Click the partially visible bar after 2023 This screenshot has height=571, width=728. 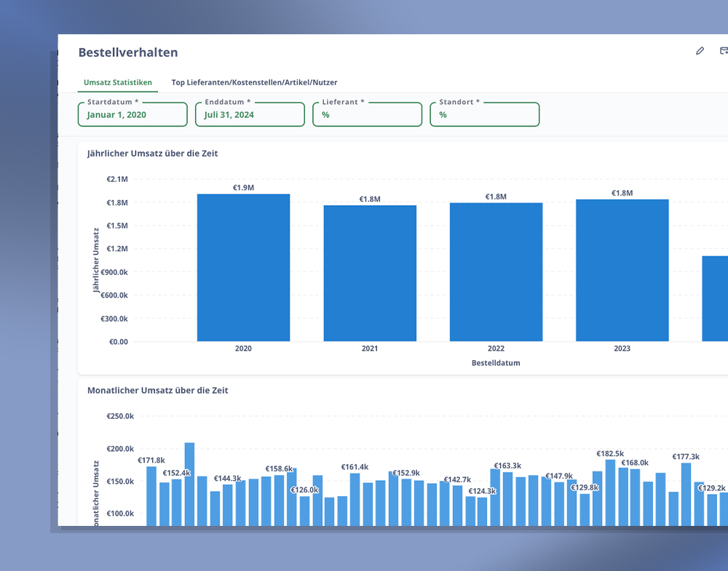(715, 298)
